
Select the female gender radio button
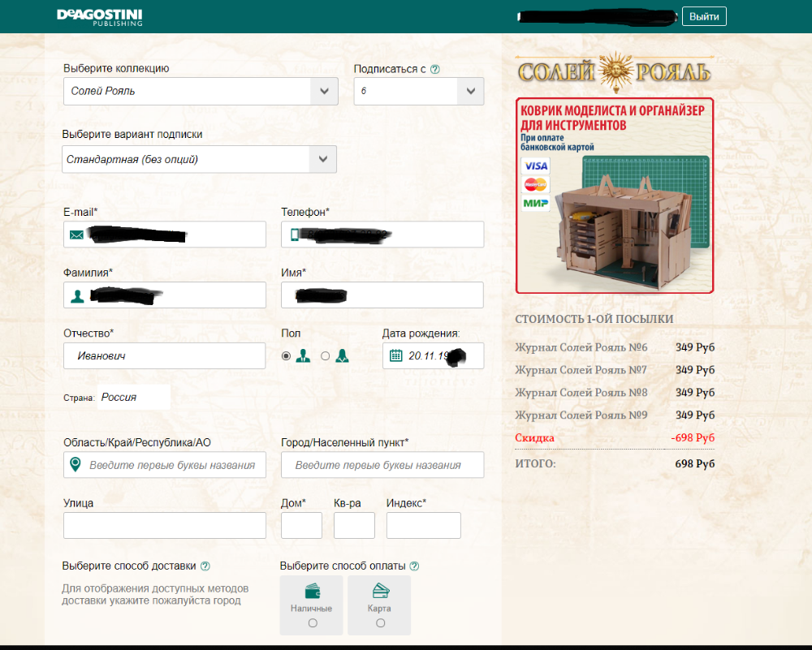(326, 355)
